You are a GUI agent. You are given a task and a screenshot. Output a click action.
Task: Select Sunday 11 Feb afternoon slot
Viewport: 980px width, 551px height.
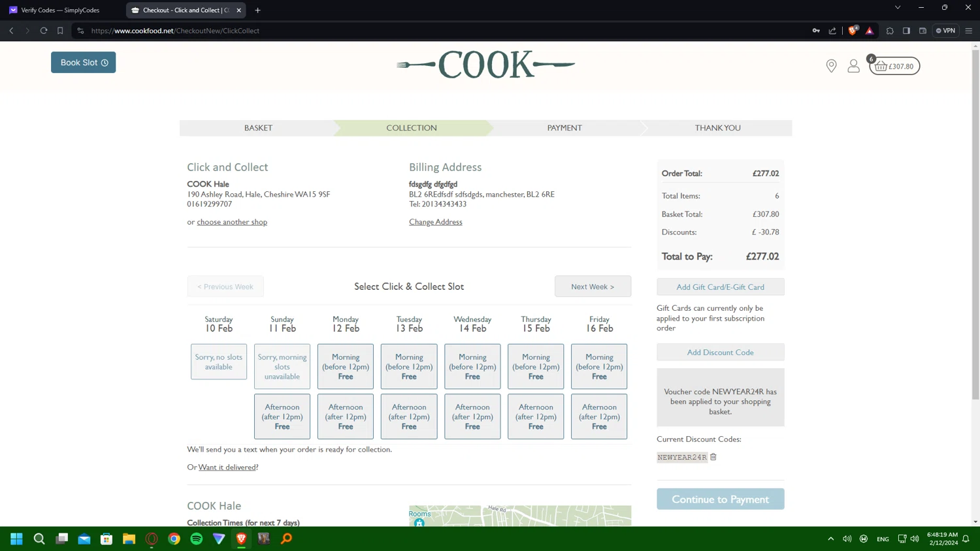(x=282, y=417)
